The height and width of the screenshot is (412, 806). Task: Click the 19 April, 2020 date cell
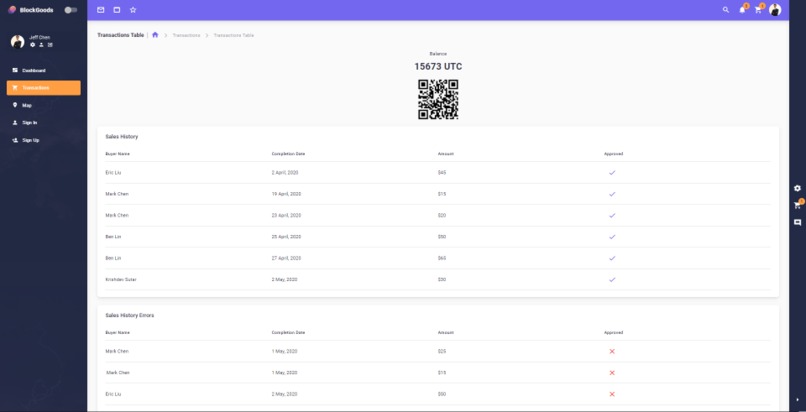pos(286,194)
